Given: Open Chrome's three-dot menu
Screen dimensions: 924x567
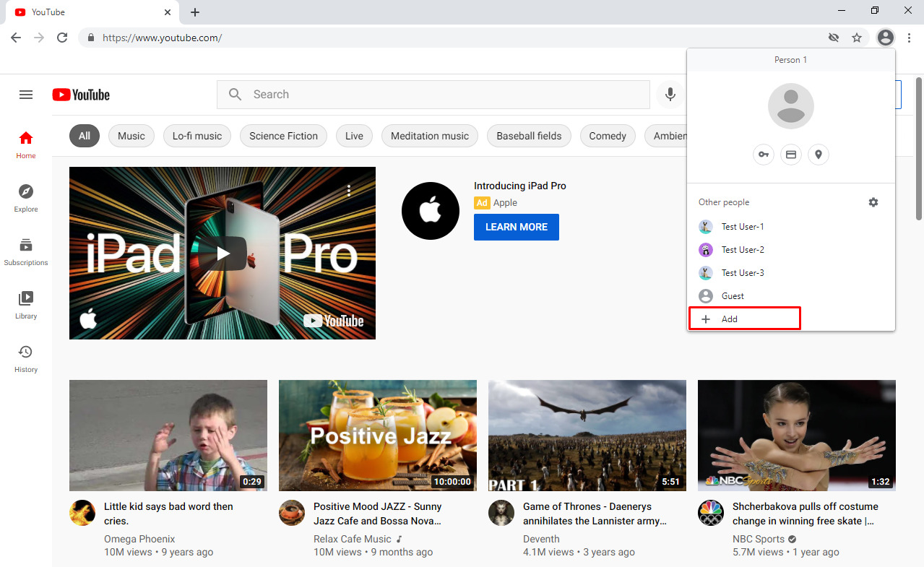Looking at the screenshot, I should 909,38.
